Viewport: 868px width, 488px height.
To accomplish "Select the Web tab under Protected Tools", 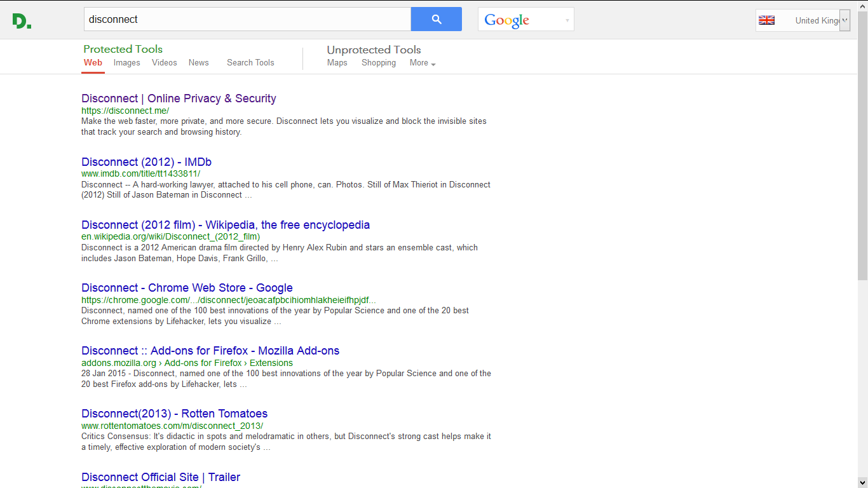I will [93, 62].
